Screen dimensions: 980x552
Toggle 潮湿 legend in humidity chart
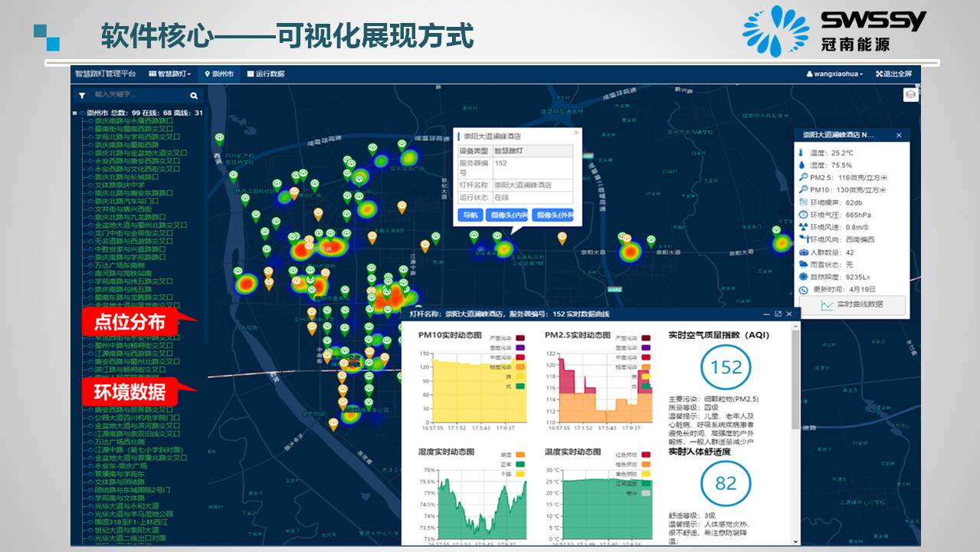click(520, 454)
